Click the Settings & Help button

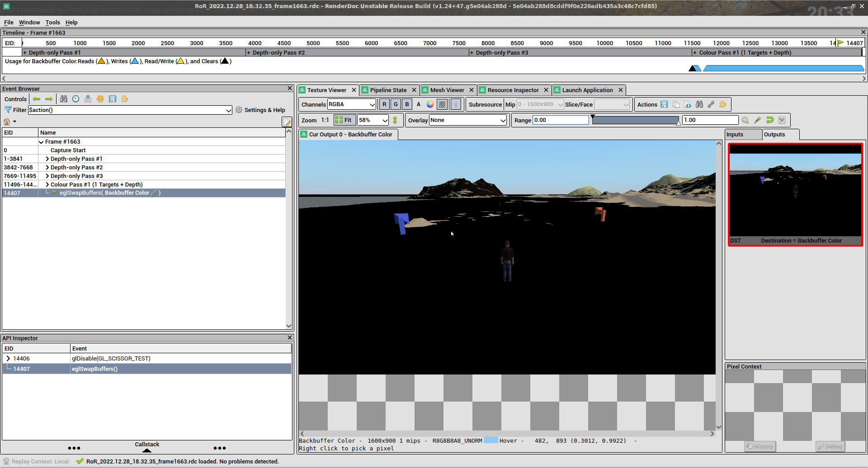click(x=264, y=110)
